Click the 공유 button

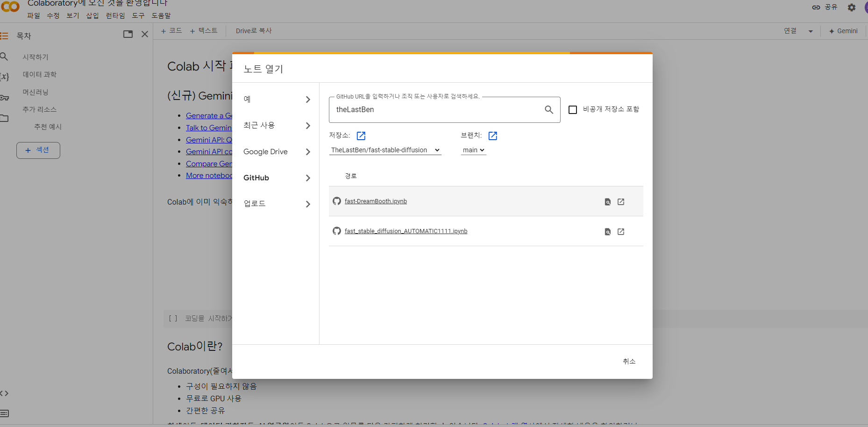(x=825, y=7)
